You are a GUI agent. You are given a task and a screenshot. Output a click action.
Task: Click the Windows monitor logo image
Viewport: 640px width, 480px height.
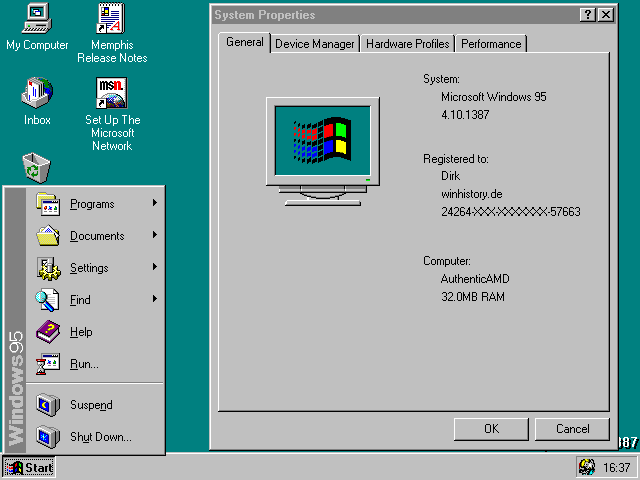tap(322, 151)
